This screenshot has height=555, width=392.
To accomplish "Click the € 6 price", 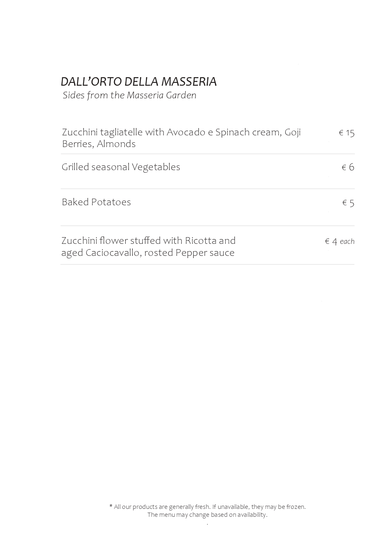I will pos(348,167).
